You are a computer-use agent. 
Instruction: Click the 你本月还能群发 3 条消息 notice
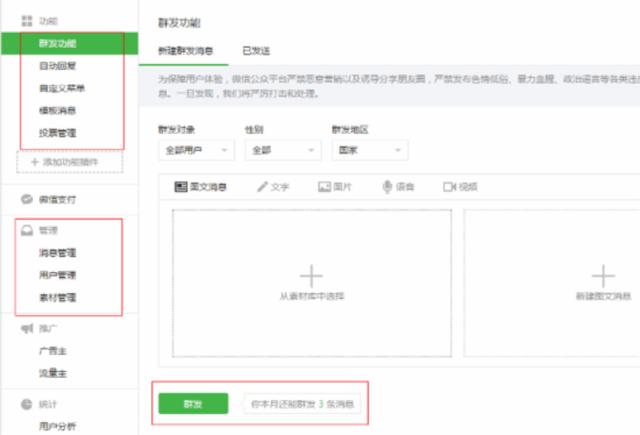click(x=302, y=404)
